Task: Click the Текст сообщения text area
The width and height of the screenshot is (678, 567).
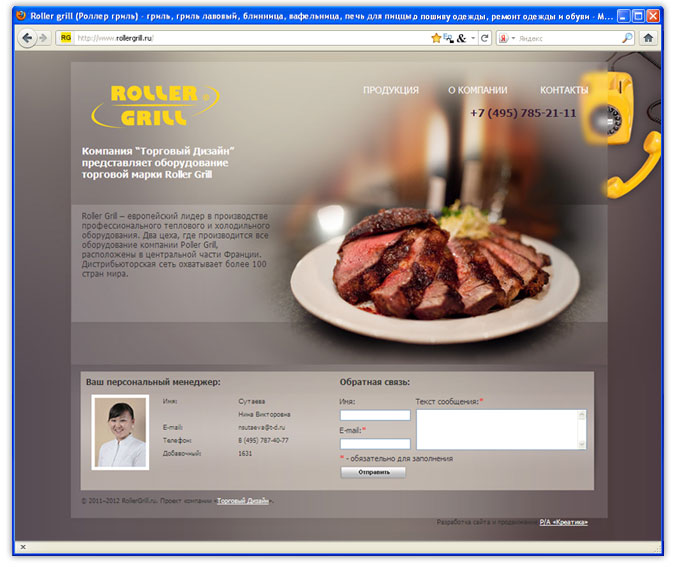Action: coord(501,429)
